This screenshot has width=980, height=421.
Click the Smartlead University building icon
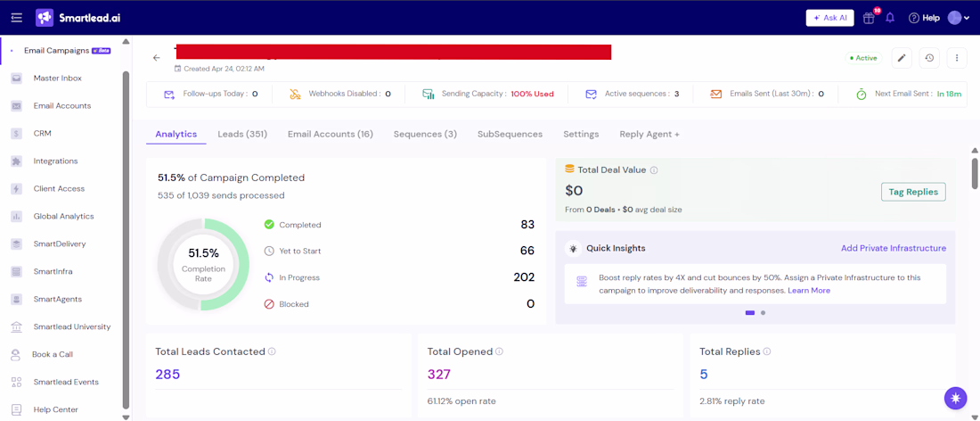pos(17,326)
